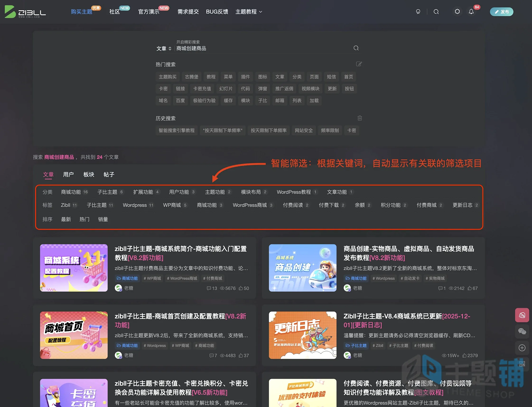
Task: Open the 文章 search type dropdown
Action: click(164, 48)
